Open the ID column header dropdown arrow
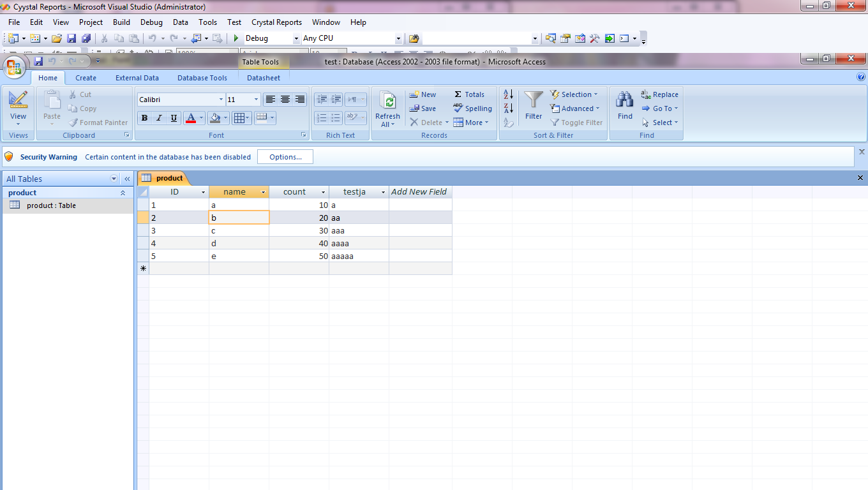868x490 pixels. click(x=204, y=192)
